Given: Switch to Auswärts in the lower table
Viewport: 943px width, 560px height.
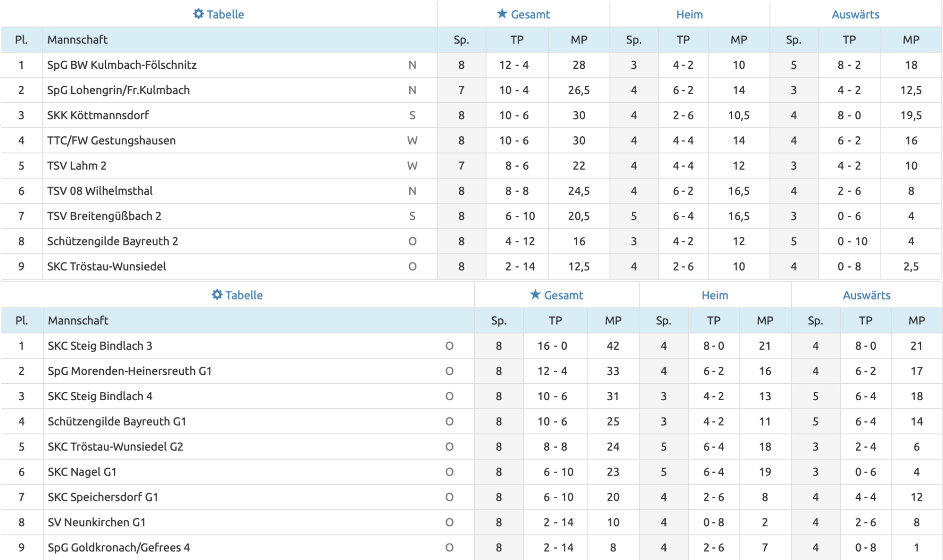Looking at the screenshot, I should (x=867, y=296).
